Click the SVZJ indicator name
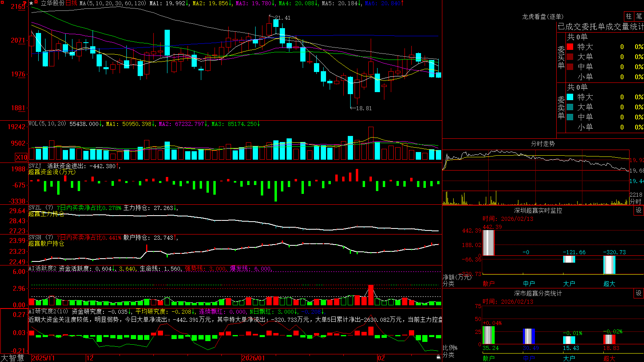 point(35,166)
